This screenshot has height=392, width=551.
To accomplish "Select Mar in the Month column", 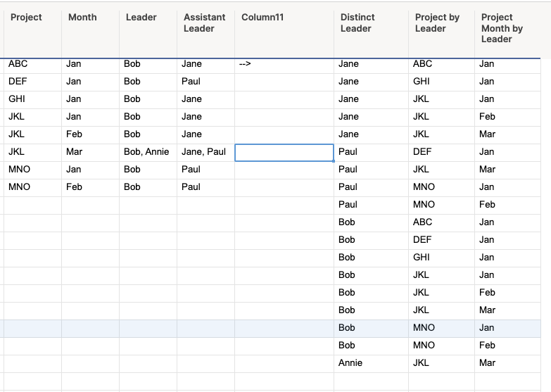I will tap(74, 152).
